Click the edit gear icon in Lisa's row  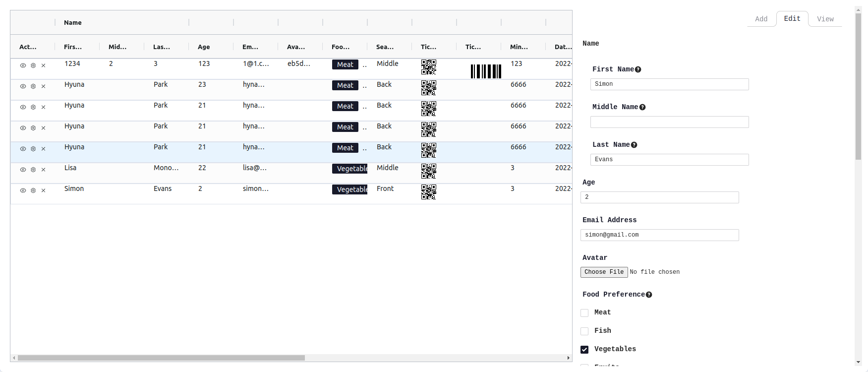[33, 170]
